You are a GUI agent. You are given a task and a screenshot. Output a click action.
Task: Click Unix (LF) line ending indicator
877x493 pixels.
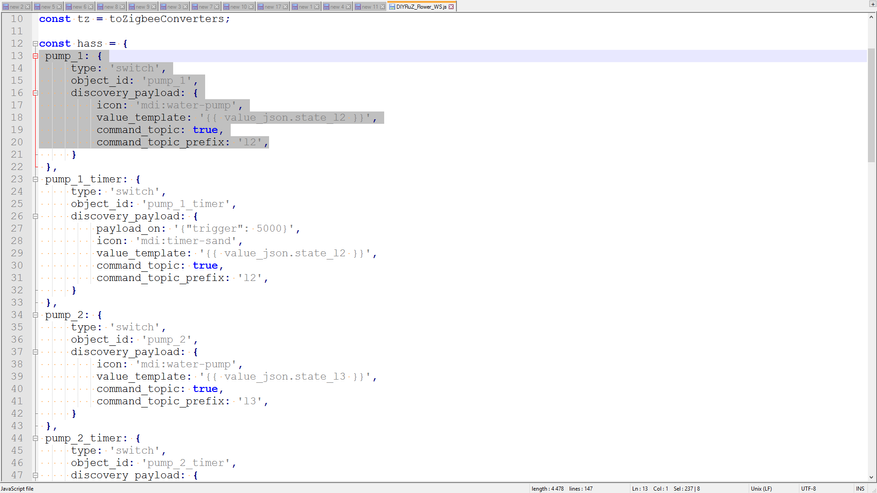pyautogui.click(x=763, y=489)
